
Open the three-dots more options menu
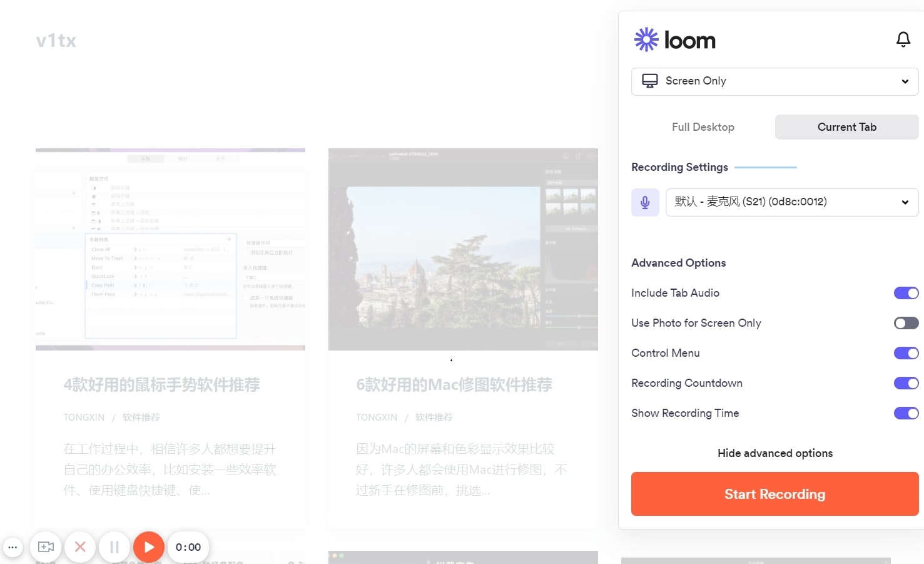pyautogui.click(x=13, y=547)
